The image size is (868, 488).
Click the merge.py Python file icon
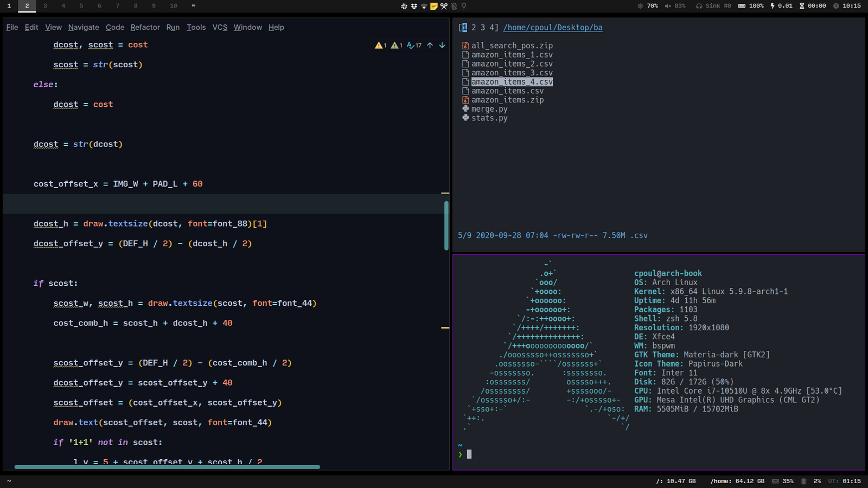465,108
